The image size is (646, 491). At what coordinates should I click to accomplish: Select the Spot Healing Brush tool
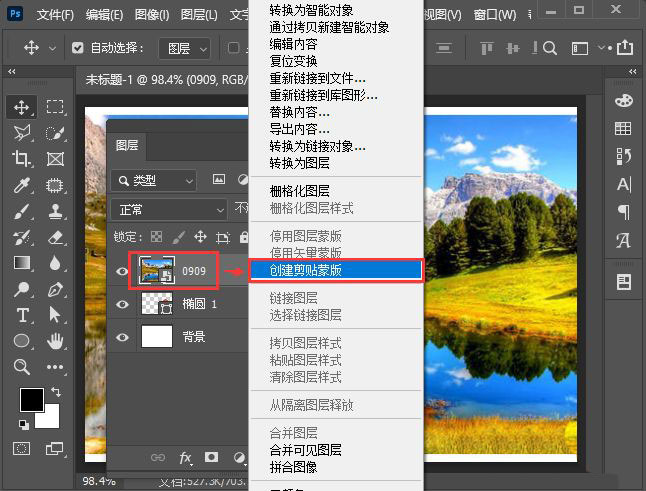click(55, 185)
